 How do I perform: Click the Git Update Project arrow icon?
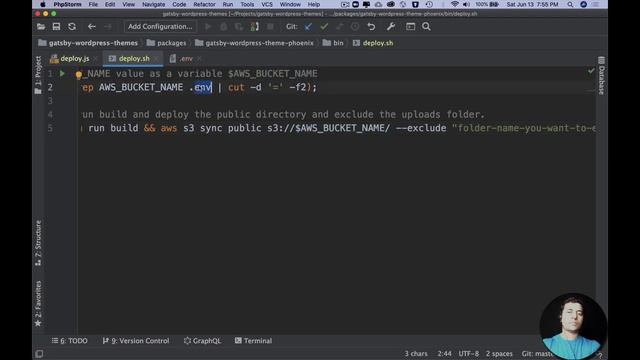pyautogui.click(x=308, y=27)
